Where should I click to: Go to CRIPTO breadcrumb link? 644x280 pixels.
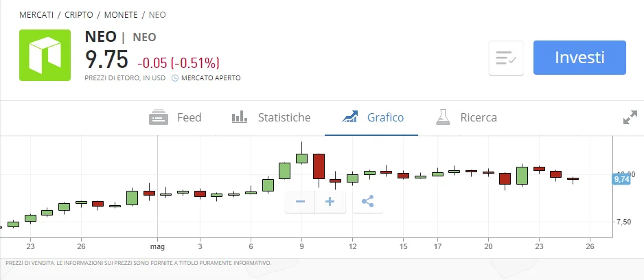[x=79, y=15]
